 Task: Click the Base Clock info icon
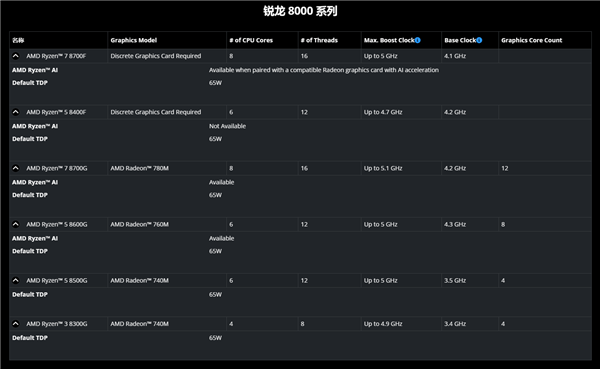479,40
